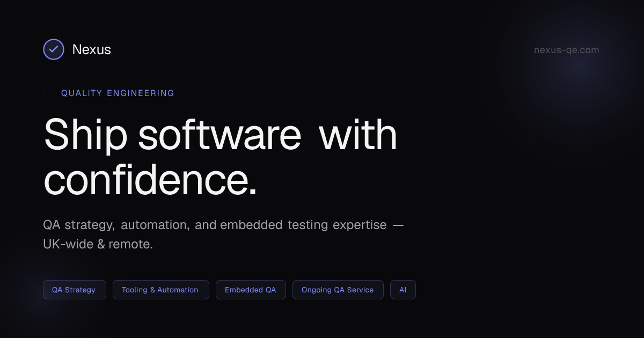644x338 pixels.
Task: Click the QA strategy, automation subtitle text
Action: [x=223, y=234]
